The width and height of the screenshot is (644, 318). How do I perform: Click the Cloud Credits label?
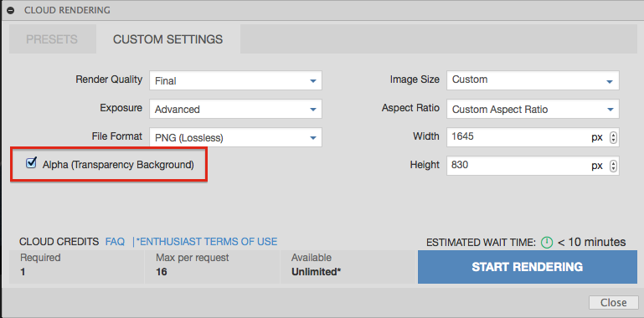(59, 242)
